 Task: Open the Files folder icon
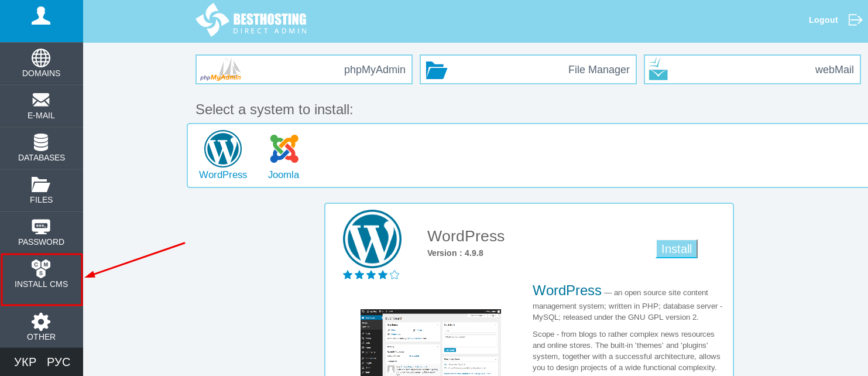pyautogui.click(x=41, y=184)
